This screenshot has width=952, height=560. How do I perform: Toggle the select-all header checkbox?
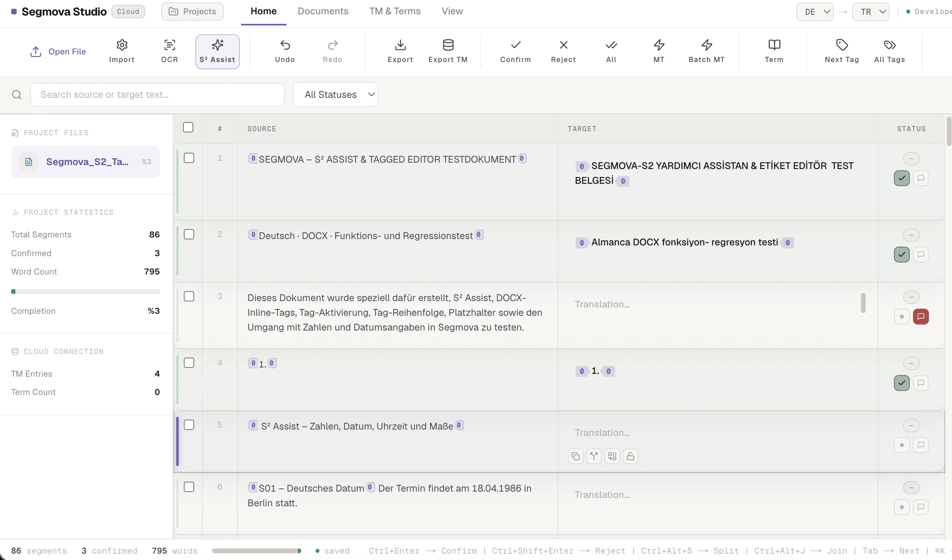(188, 127)
